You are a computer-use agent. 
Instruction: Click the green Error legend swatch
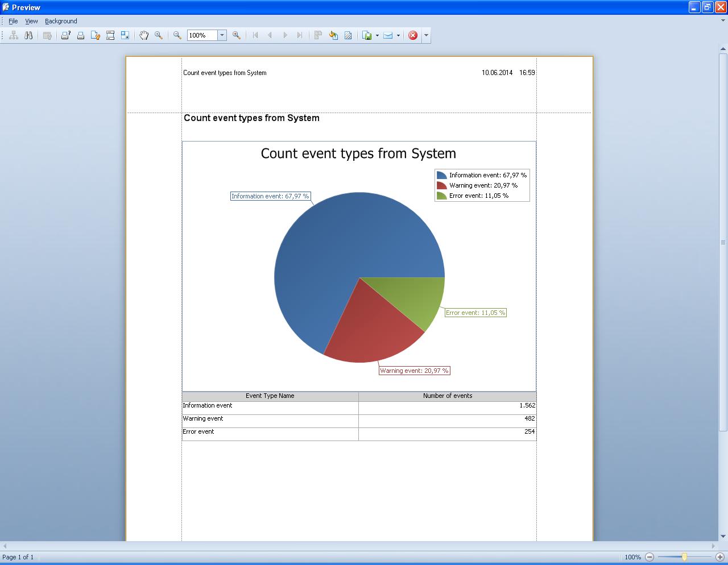442,196
